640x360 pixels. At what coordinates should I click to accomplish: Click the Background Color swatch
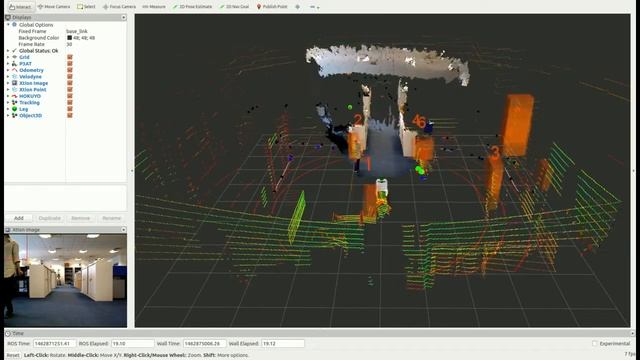coord(69,38)
